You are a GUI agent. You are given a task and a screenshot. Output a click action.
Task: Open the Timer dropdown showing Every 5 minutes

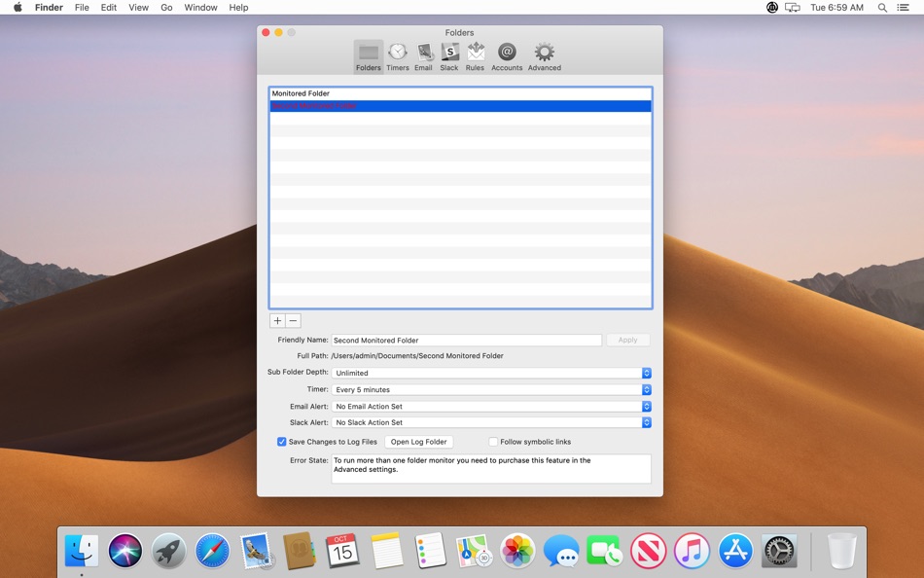(491, 390)
